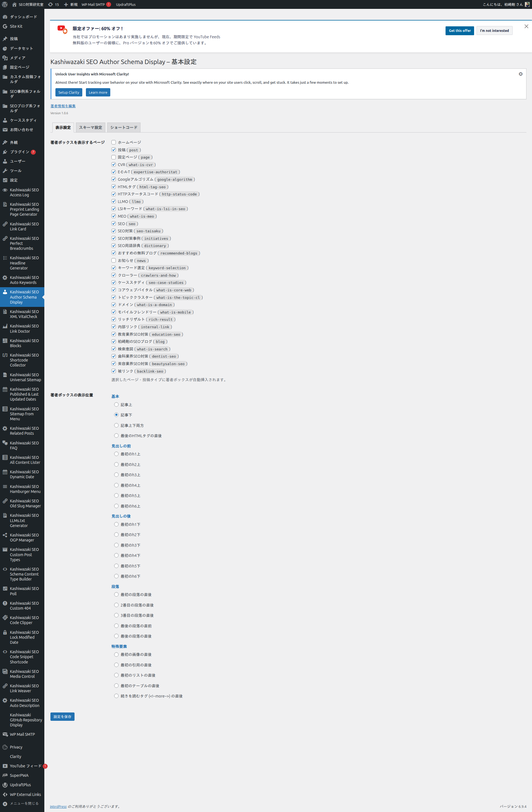The height and width of the screenshot is (812, 532).
Task: Uncheck the 投稿 (post) checkbox
Action: pos(114,150)
